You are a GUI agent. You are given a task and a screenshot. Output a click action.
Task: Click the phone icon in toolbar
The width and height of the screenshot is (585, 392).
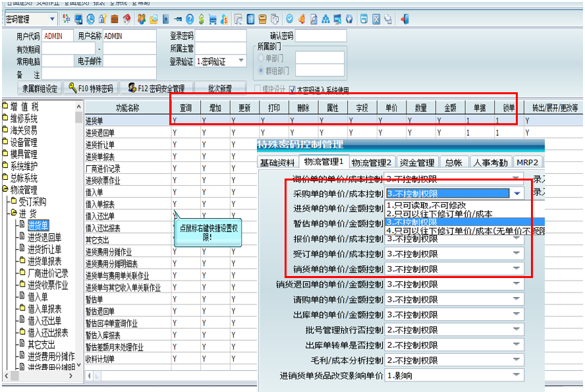coord(90,18)
